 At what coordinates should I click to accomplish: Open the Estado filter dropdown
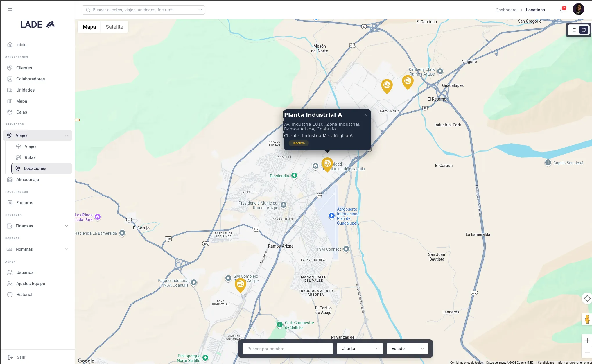pos(408,349)
